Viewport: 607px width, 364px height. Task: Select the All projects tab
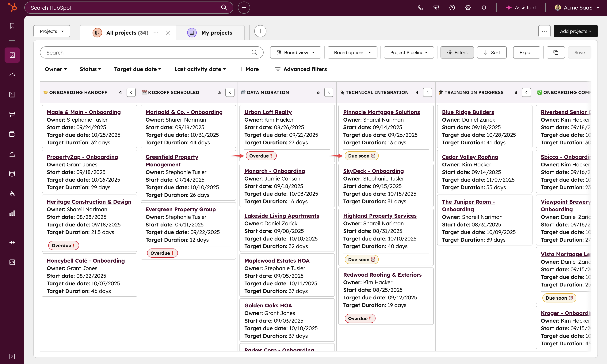pos(127,33)
